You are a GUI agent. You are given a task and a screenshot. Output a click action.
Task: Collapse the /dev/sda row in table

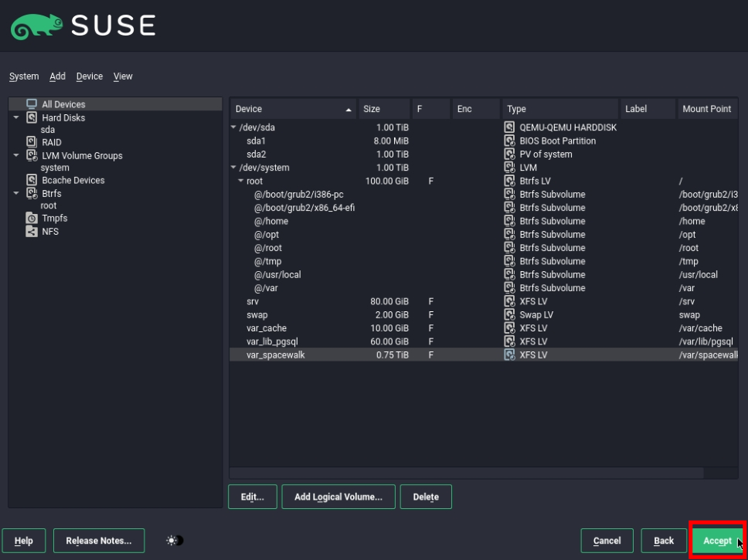(233, 127)
